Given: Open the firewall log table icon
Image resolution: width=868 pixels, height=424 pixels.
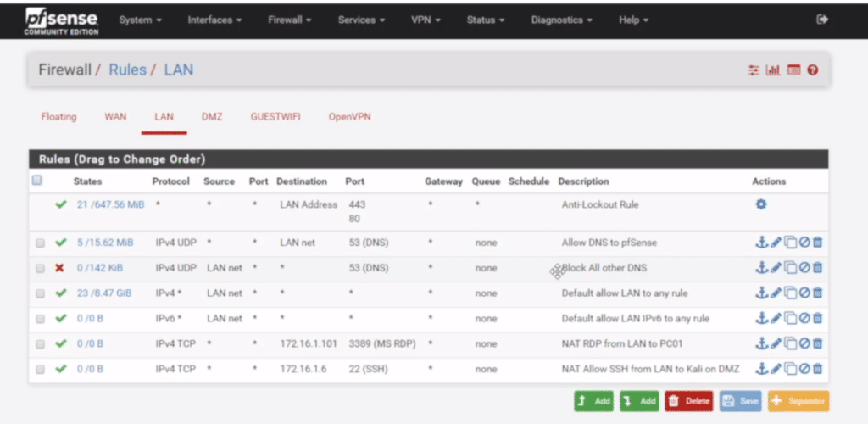Looking at the screenshot, I should (x=793, y=70).
